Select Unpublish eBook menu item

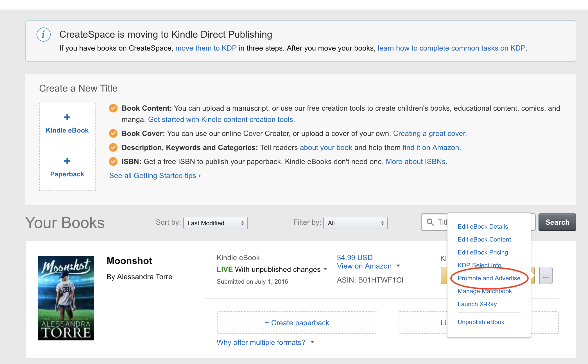click(x=481, y=322)
